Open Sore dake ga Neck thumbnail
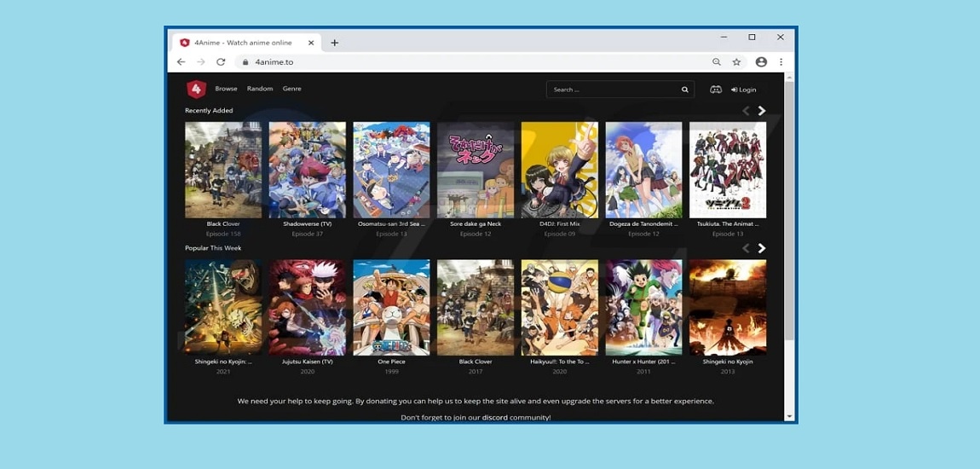 pos(476,170)
